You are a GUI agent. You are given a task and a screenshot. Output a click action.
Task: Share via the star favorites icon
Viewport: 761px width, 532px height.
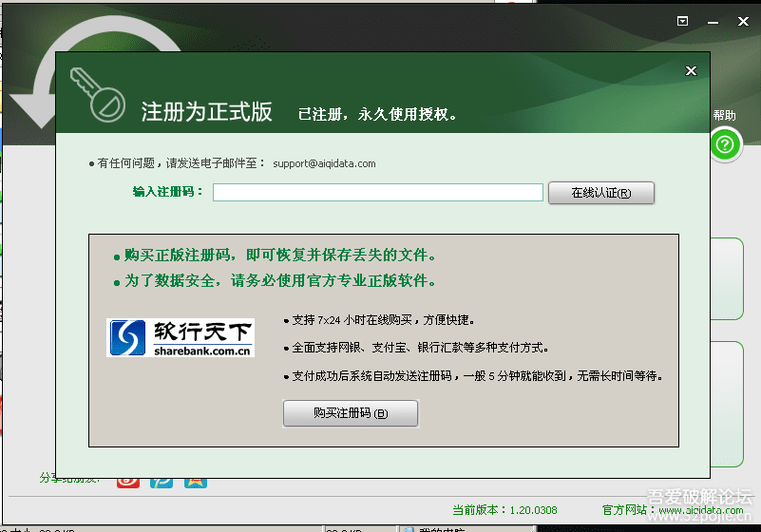(196, 483)
